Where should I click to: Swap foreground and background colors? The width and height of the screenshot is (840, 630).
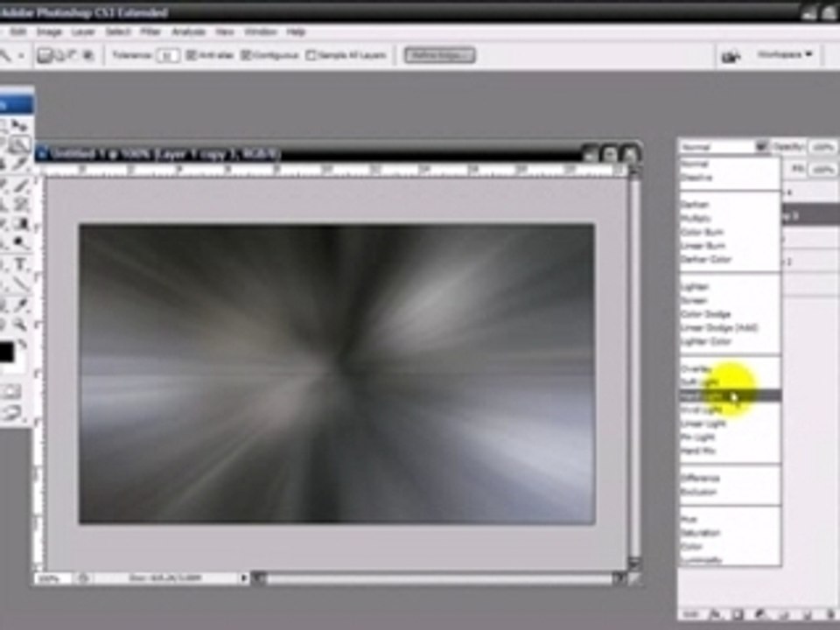pyautogui.click(x=21, y=343)
